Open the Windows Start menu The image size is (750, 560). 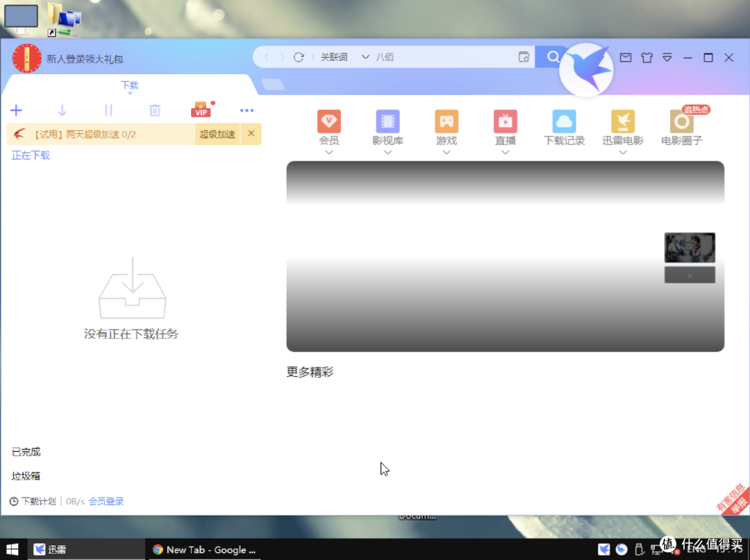[x=12, y=550]
